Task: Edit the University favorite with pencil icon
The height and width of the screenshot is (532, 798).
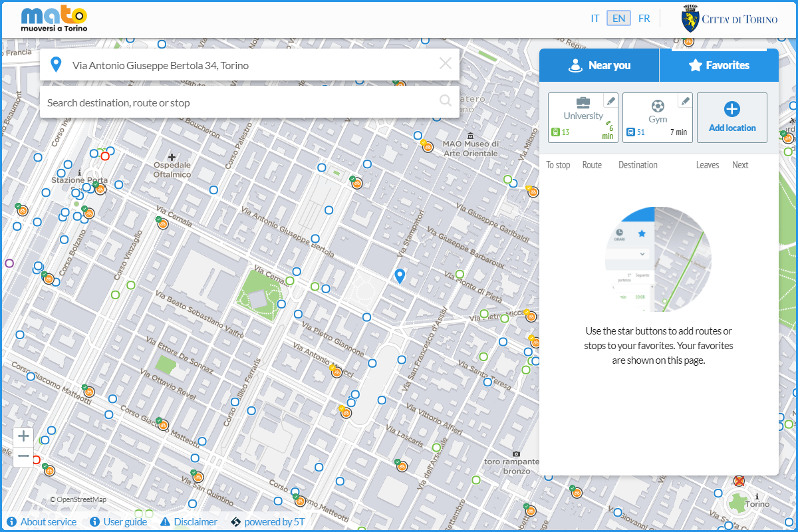Action: pos(610,100)
